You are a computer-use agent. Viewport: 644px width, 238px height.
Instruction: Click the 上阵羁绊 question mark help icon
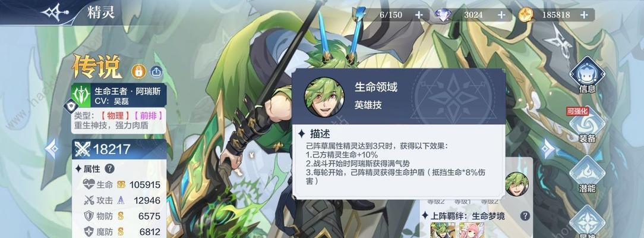[525, 216]
